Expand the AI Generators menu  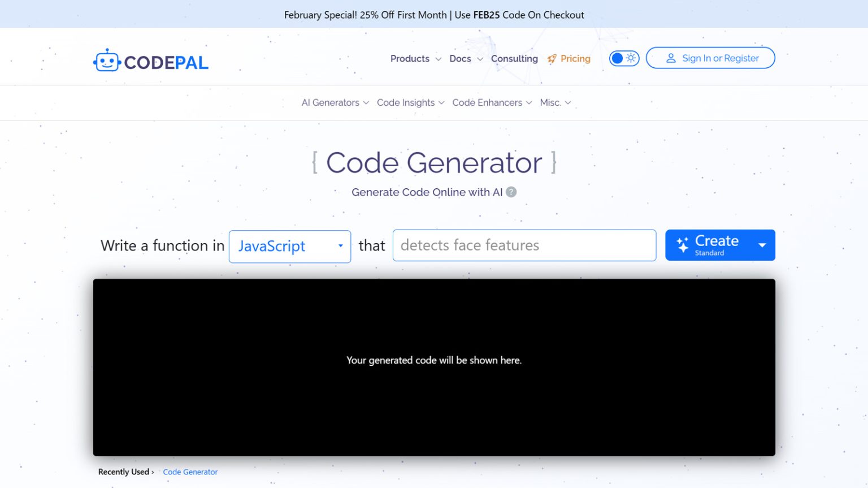point(335,103)
